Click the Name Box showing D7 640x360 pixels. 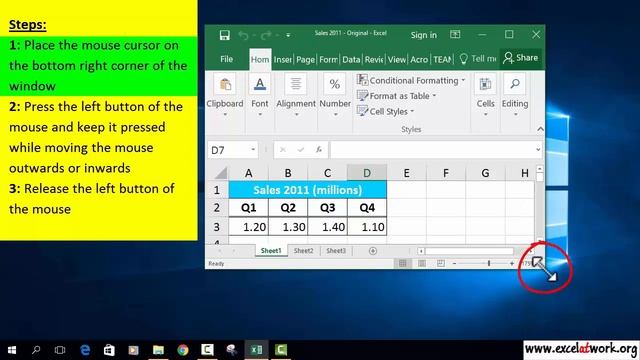coord(229,150)
